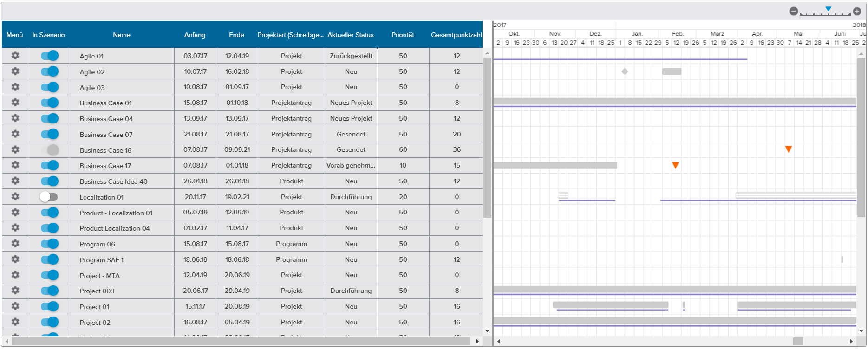
Task: Click the zoom in plus icon
Action: [x=857, y=12]
